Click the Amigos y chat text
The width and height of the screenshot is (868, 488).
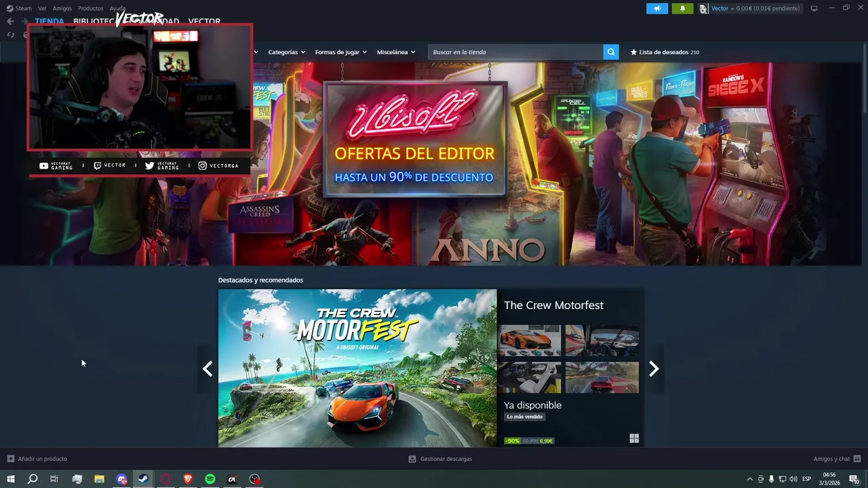(831, 459)
